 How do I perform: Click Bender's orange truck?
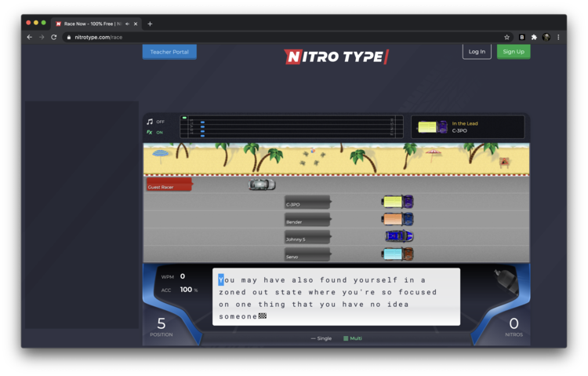tap(397, 219)
